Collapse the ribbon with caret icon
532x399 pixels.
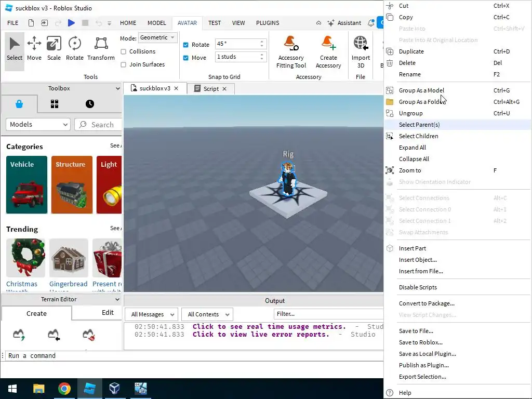click(318, 23)
